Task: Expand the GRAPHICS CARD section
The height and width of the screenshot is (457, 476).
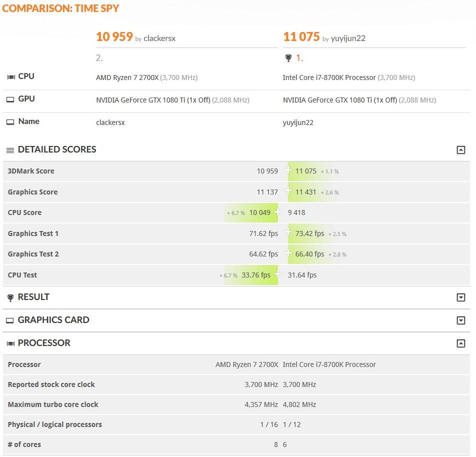Action: coord(461,320)
